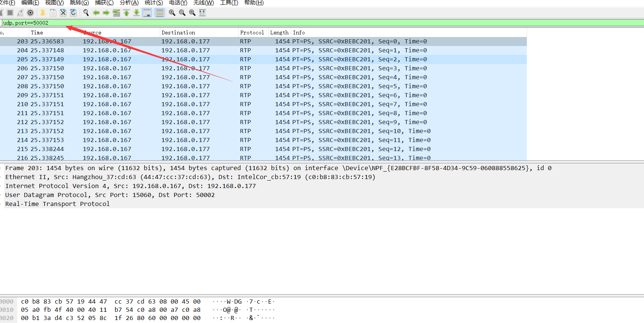644x323 pixels.
Task: Open the 统计(S) menu
Action: (154, 3)
